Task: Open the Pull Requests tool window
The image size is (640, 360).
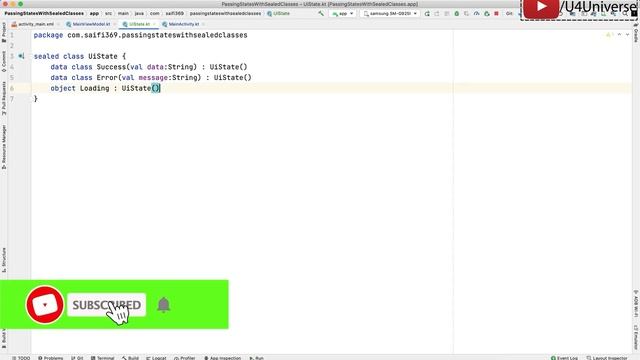Action: click(x=4, y=98)
